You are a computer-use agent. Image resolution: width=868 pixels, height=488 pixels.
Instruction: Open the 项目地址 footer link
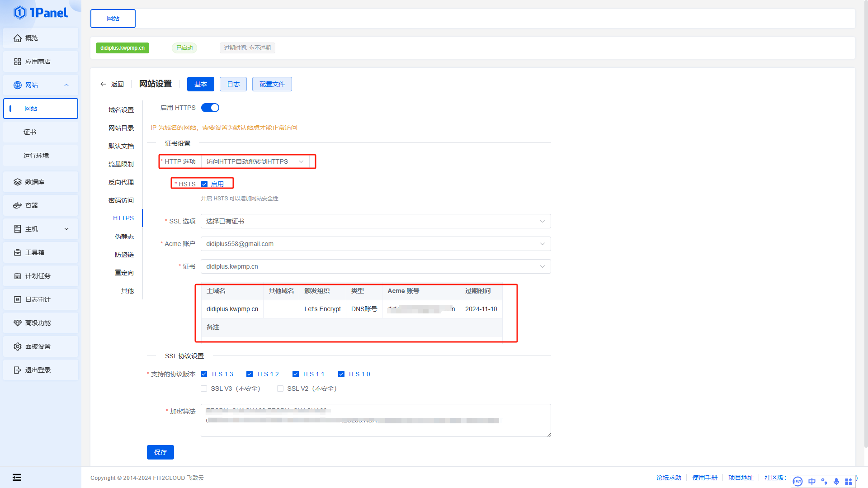click(741, 478)
